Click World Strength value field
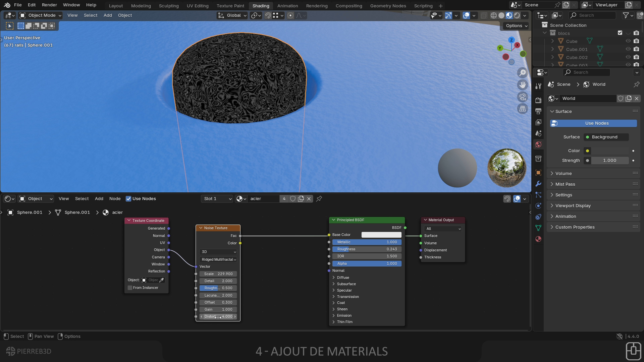 point(610,161)
